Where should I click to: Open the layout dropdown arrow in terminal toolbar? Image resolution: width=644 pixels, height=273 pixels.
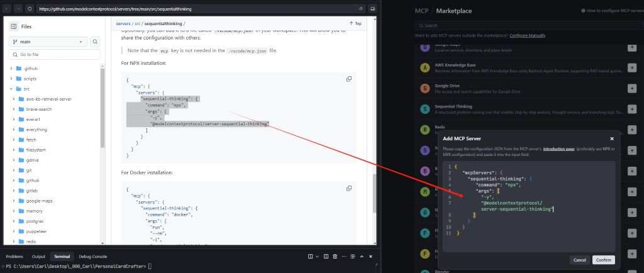click(317, 257)
